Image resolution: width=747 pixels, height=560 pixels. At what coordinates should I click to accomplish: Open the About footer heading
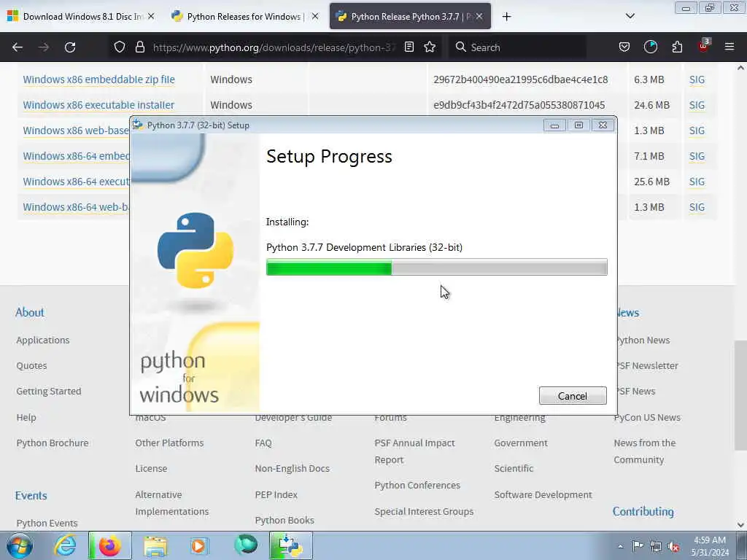tap(29, 312)
